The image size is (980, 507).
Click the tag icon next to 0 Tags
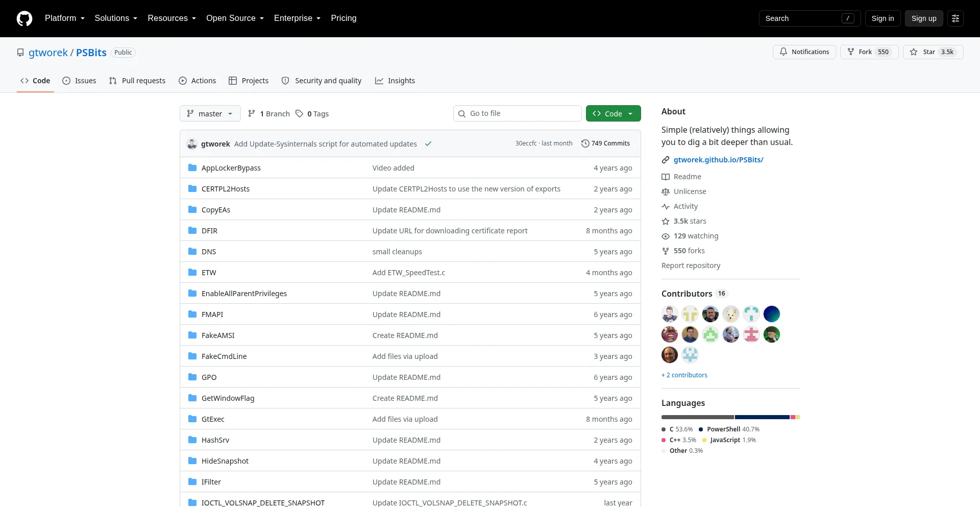coord(299,114)
